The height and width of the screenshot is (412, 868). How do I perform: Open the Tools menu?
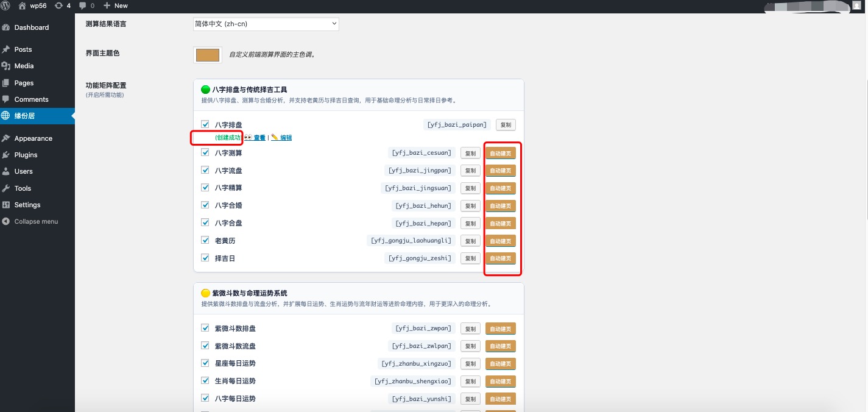[37, 188]
